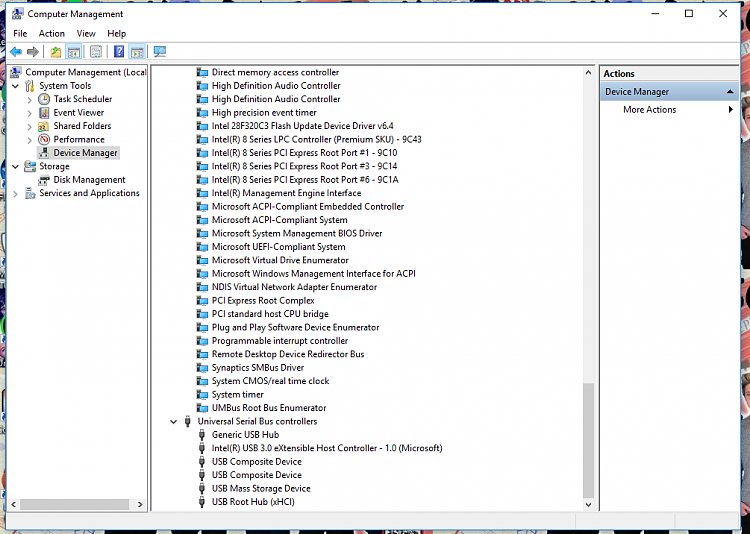Click Scan for hardware changes monitor icon

coord(160,52)
